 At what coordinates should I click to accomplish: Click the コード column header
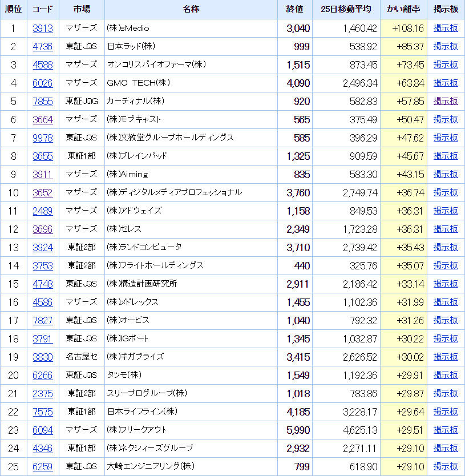click(43, 9)
